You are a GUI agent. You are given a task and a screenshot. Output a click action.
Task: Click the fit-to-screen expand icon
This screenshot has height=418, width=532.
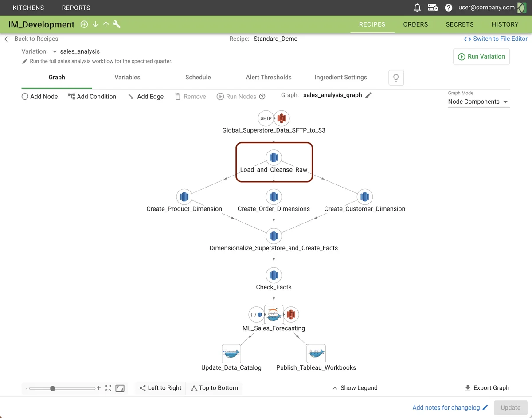tap(108, 388)
